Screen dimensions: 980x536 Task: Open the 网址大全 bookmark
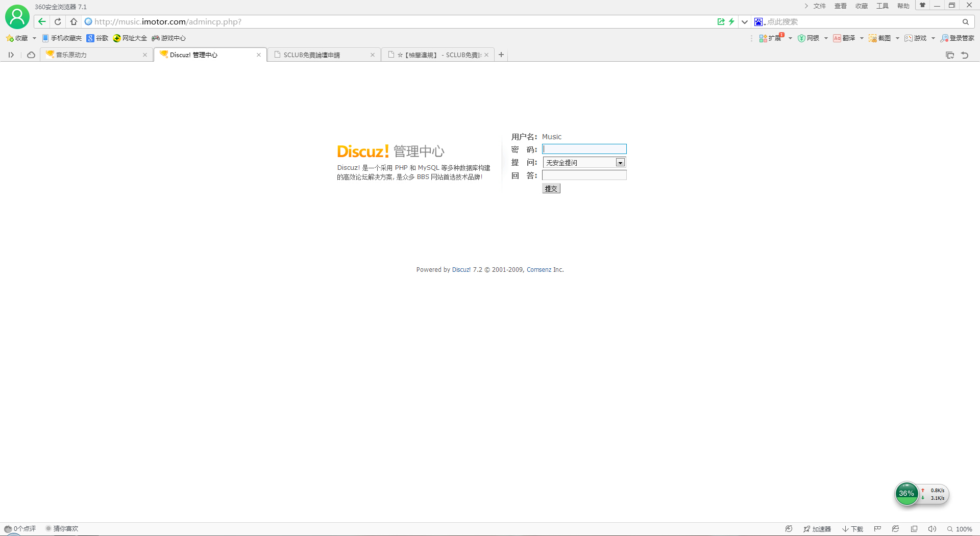pyautogui.click(x=130, y=38)
